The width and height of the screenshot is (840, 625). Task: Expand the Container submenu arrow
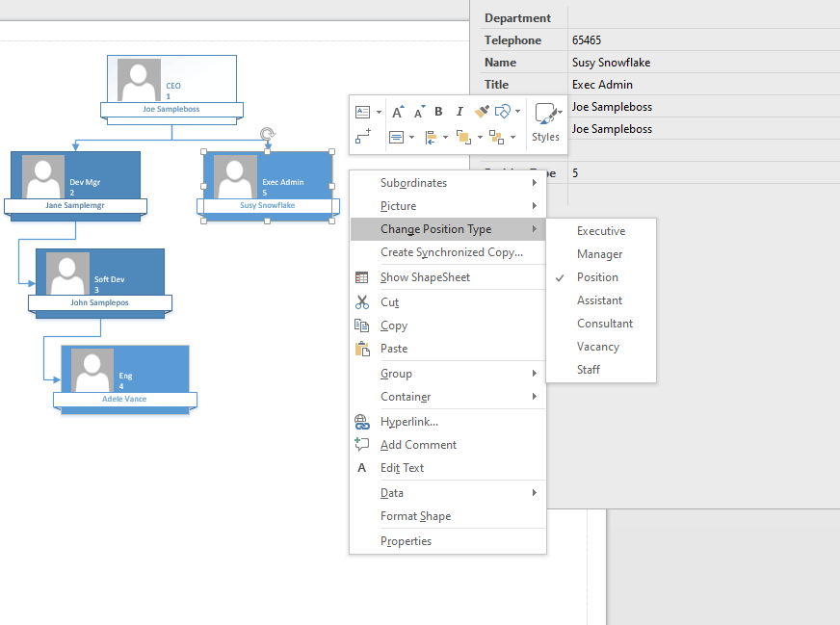[534, 397]
